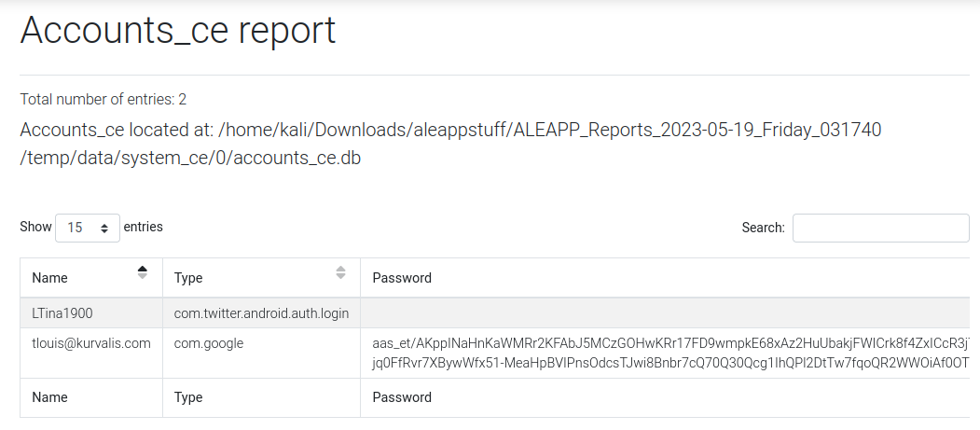980x430 pixels.
Task: Click the sort arrows in Name header
Action: 142,272
